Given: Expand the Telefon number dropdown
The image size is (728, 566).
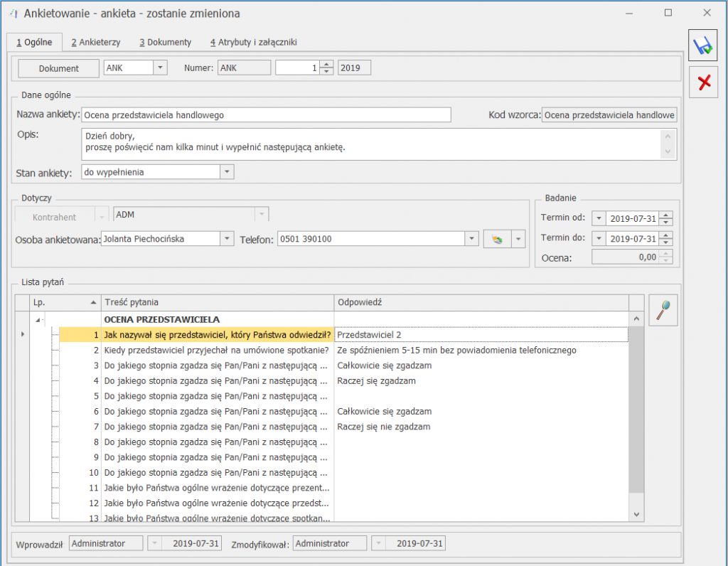Looking at the screenshot, I should [472, 239].
